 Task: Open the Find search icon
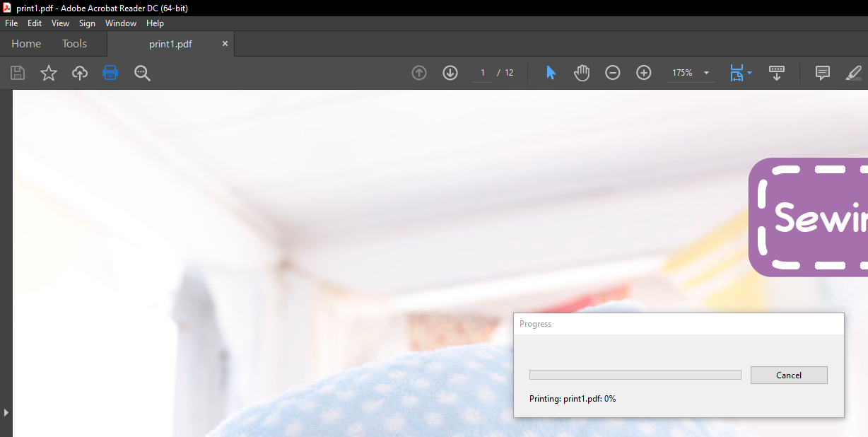[142, 73]
